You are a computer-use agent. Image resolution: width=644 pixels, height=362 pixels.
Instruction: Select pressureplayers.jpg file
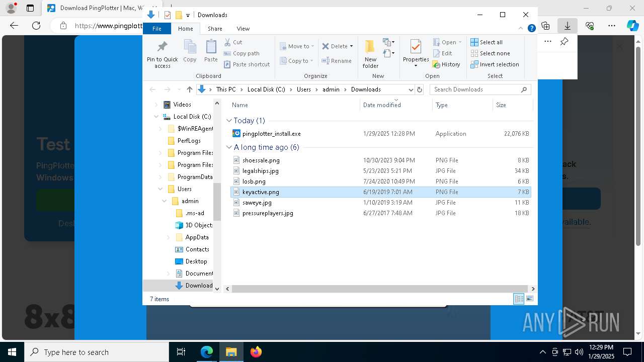click(x=380, y=213)
